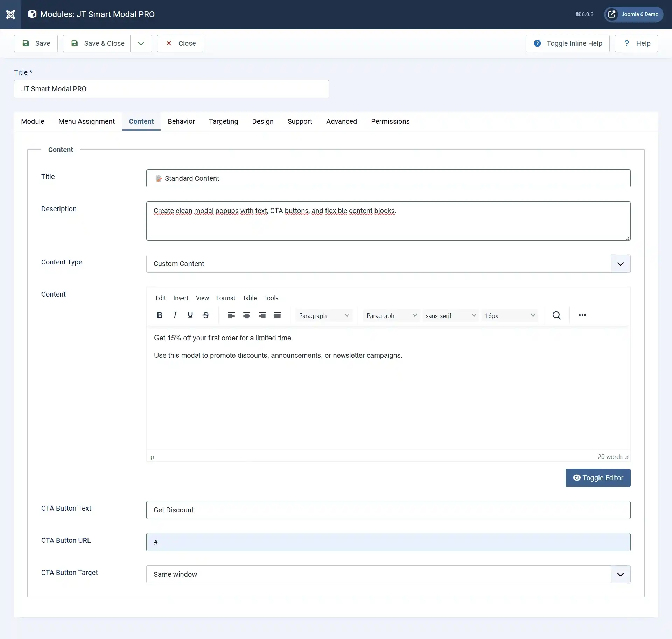Screen dimensions: 672x639
Task: Open sans-serif font family dropdown
Action: (450, 315)
